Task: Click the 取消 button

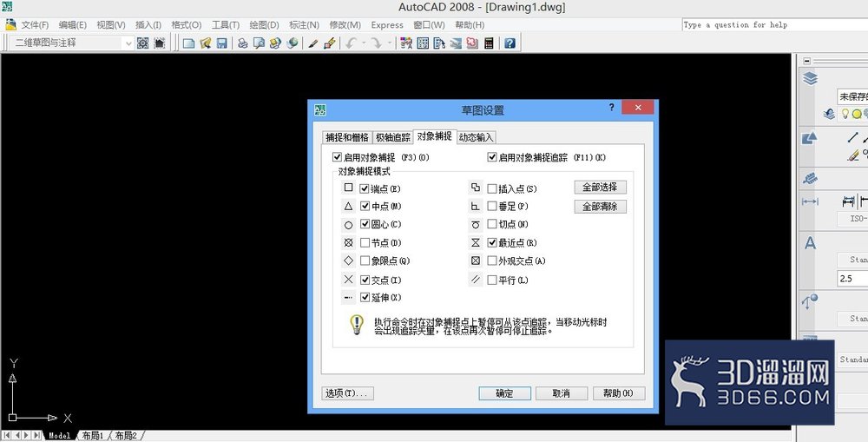Action: [562, 393]
